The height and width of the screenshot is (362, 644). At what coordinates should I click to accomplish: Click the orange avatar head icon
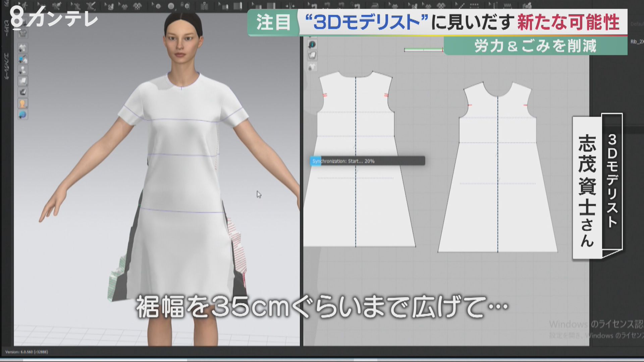click(x=23, y=103)
